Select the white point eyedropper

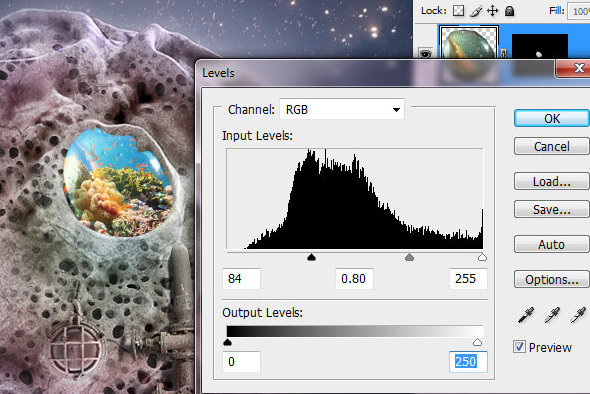[578, 315]
